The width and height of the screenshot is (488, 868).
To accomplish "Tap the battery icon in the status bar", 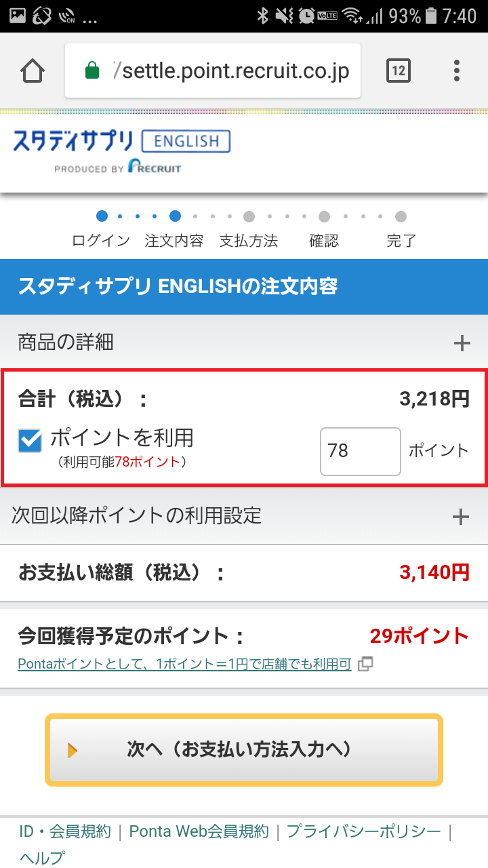I will (431, 16).
